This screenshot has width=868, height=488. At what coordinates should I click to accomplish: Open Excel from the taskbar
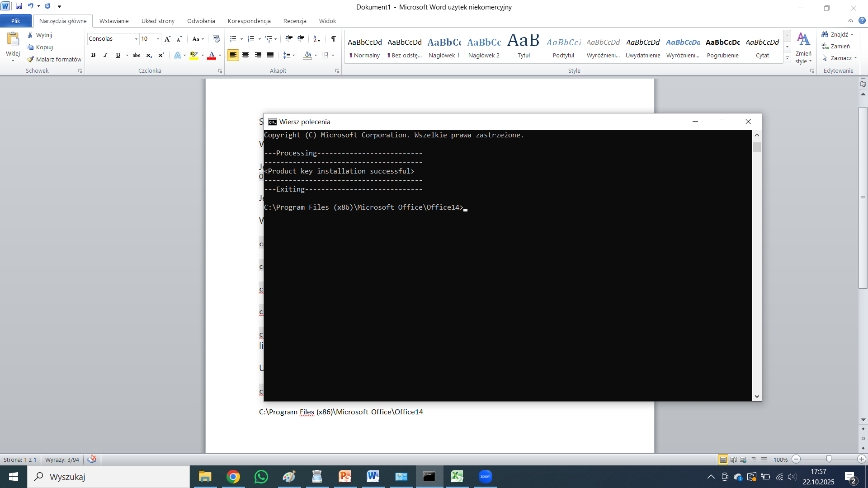coord(457,477)
